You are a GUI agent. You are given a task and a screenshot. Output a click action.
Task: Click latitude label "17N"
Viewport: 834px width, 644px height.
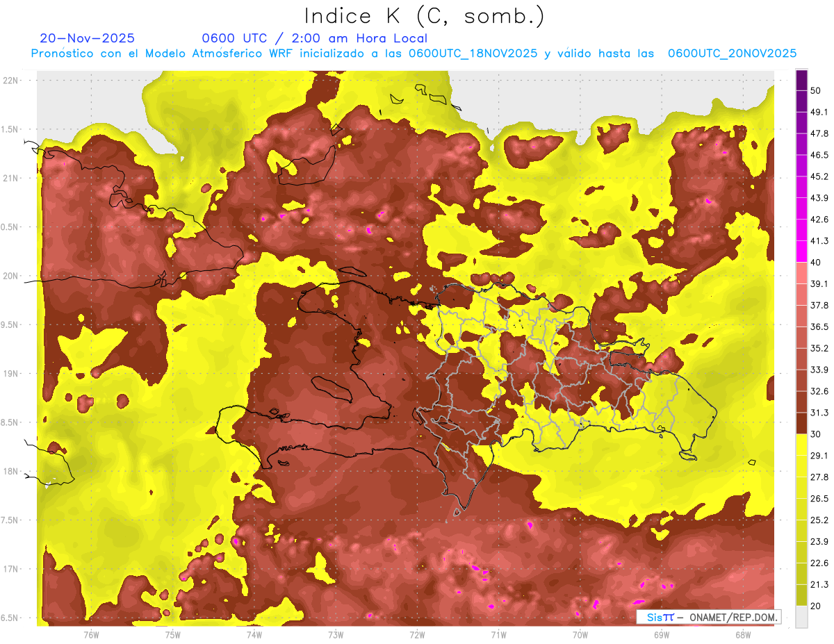11,569
